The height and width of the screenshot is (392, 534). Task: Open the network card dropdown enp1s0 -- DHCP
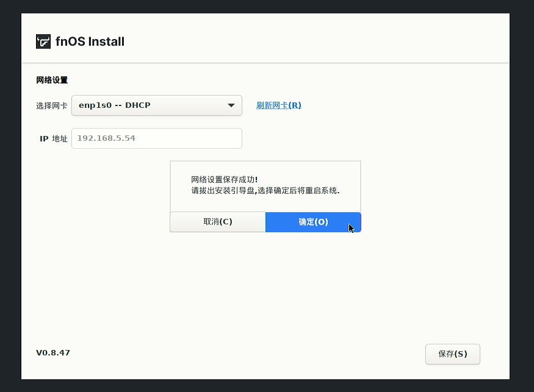point(157,105)
